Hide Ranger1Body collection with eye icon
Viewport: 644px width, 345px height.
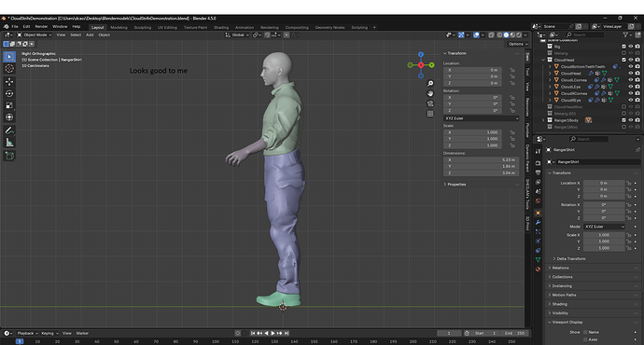tap(631, 120)
